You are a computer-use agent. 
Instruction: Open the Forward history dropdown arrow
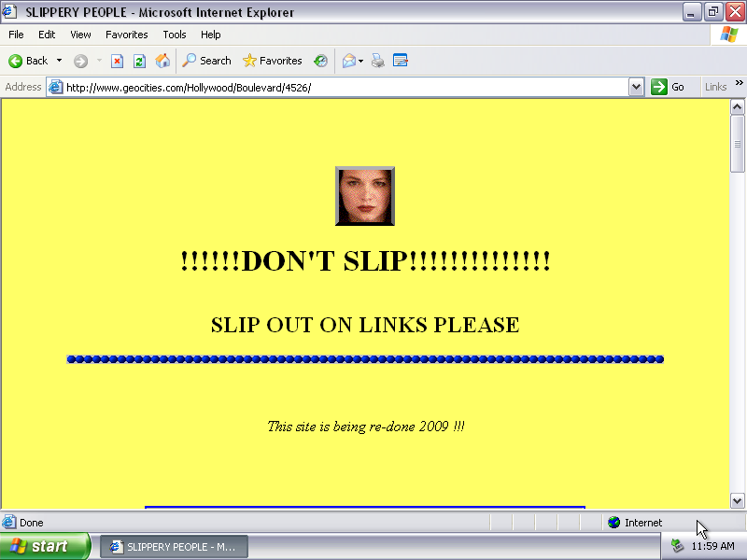coord(99,61)
